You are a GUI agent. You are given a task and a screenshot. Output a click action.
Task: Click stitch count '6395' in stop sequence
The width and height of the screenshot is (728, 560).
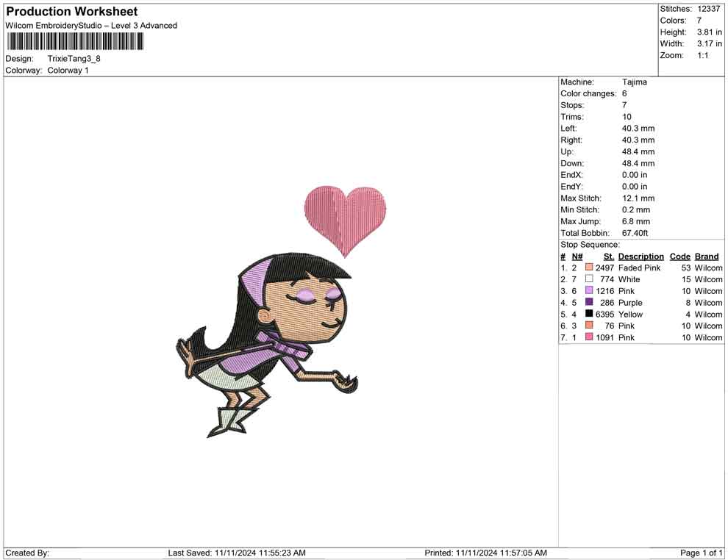tap(604, 314)
